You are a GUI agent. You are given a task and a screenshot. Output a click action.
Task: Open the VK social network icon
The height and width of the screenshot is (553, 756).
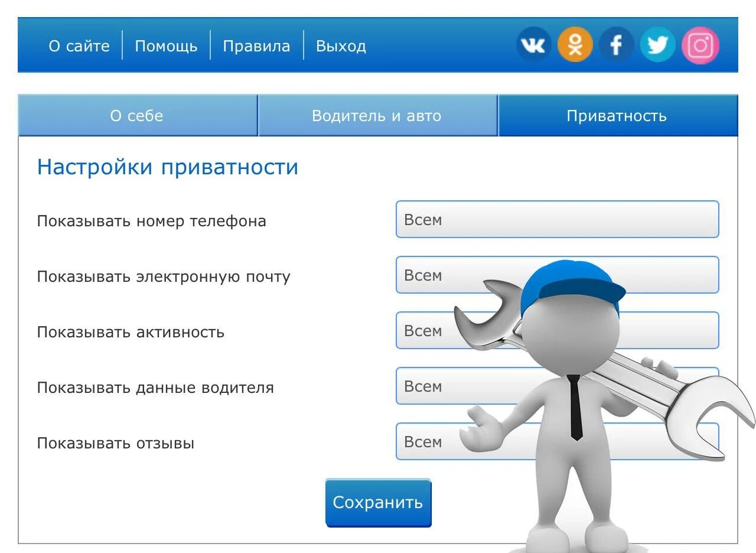click(533, 44)
